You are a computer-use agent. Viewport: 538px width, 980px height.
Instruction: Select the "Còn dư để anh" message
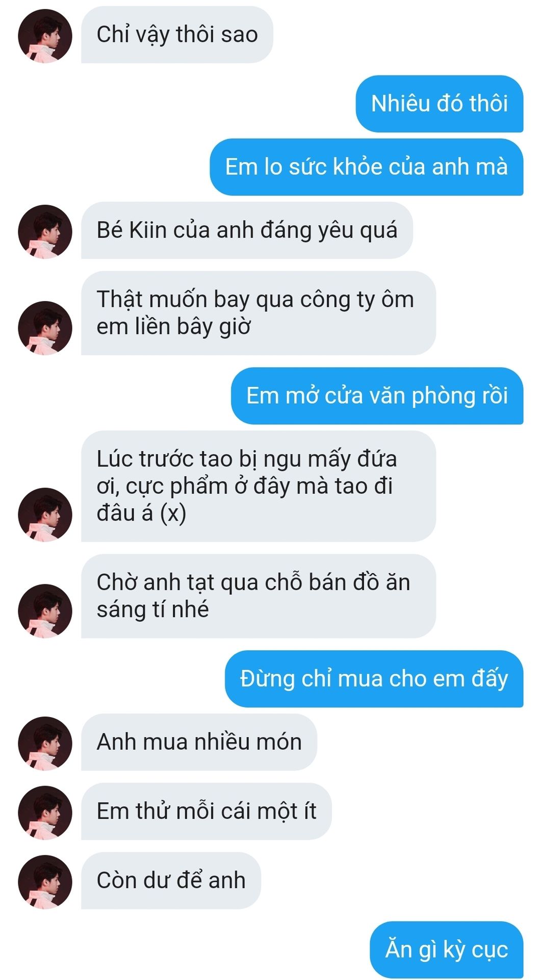point(171,880)
